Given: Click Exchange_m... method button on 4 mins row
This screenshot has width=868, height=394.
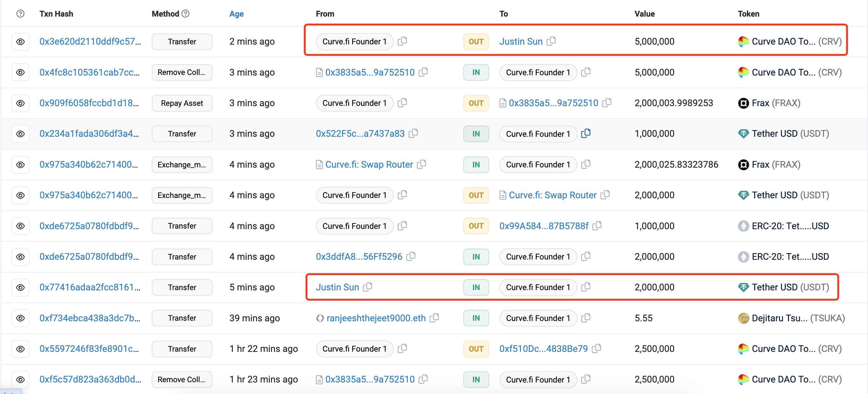Looking at the screenshot, I should pos(181,164).
